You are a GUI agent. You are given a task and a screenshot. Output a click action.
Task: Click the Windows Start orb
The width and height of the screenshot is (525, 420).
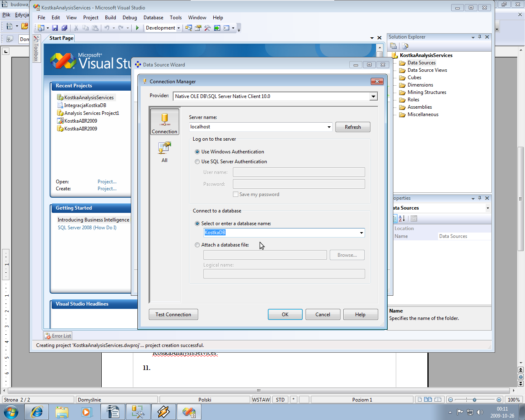[x=11, y=412]
